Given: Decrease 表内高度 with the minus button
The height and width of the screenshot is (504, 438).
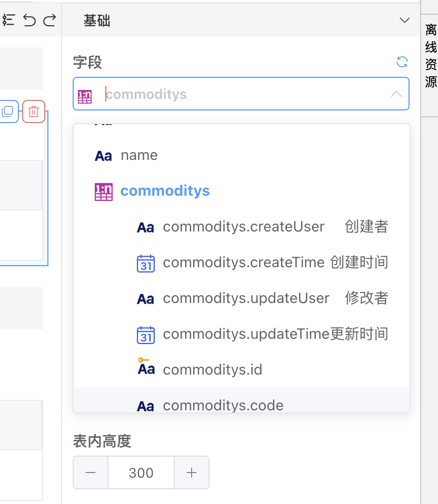Looking at the screenshot, I should [91, 472].
